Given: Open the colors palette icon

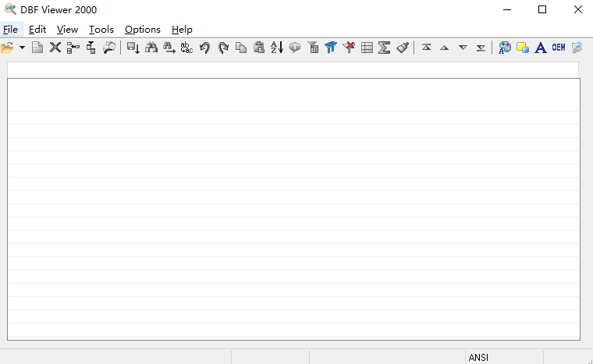Looking at the screenshot, I should pos(505,48).
